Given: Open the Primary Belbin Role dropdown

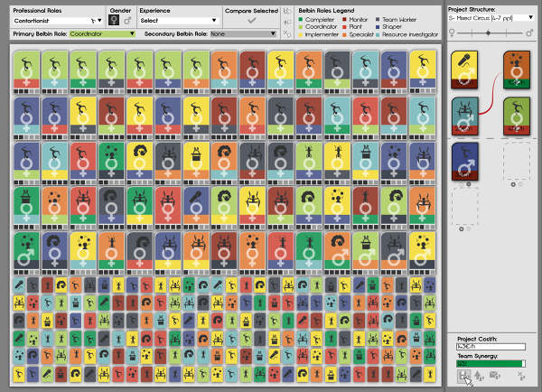Looking at the screenshot, I should [x=102, y=33].
